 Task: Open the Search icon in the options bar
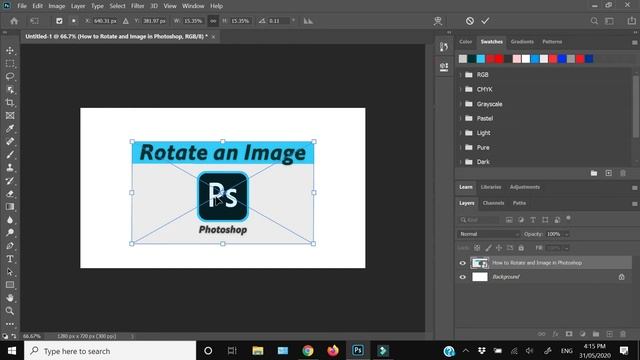(594, 21)
